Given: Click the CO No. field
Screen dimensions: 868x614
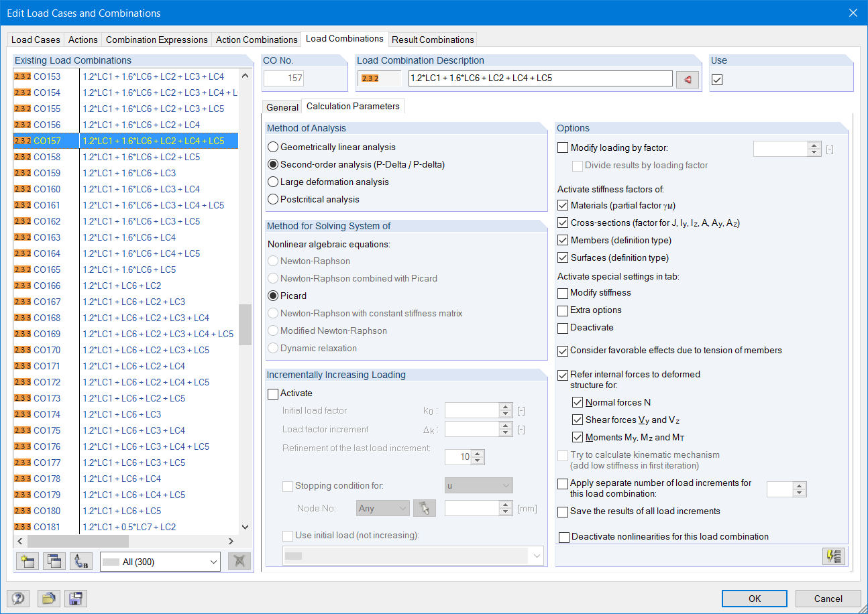Looking at the screenshot, I should tap(283, 78).
